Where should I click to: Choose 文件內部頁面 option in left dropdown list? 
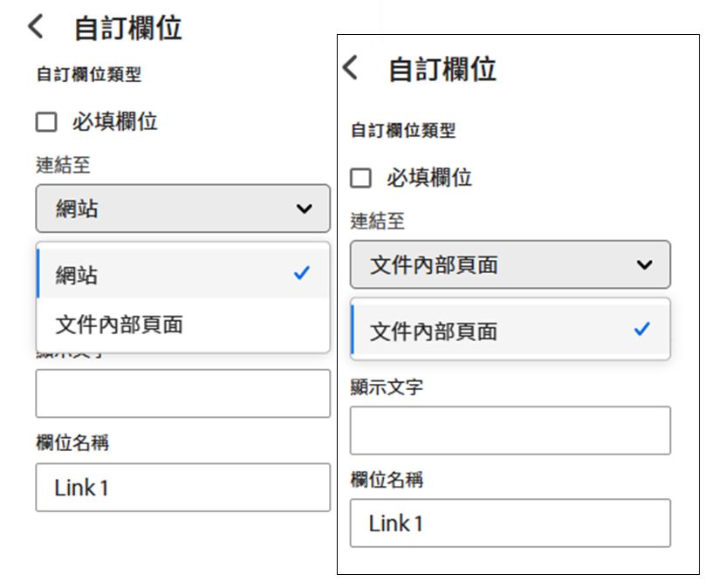[x=183, y=325]
